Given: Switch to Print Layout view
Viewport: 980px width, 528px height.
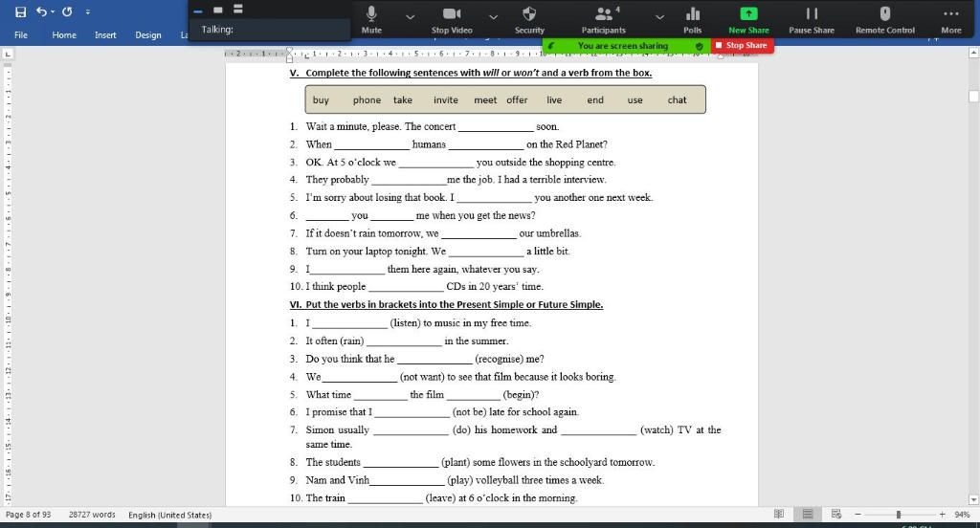Looking at the screenshot, I should pyautogui.click(x=808, y=514).
